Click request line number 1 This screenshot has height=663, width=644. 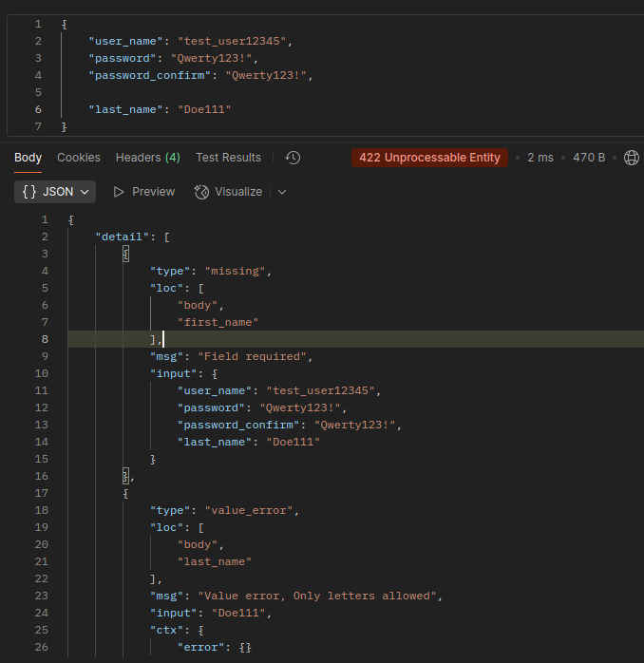(x=38, y=24)
